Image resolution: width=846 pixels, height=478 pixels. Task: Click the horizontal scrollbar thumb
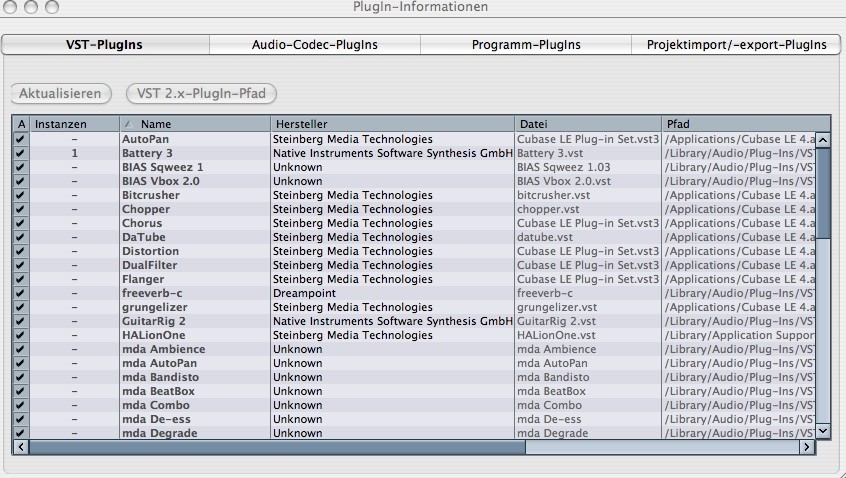(277, 447)
